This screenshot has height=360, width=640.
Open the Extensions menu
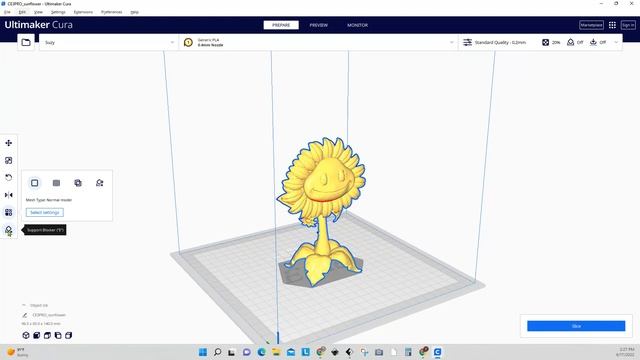[x=83, y=12]
